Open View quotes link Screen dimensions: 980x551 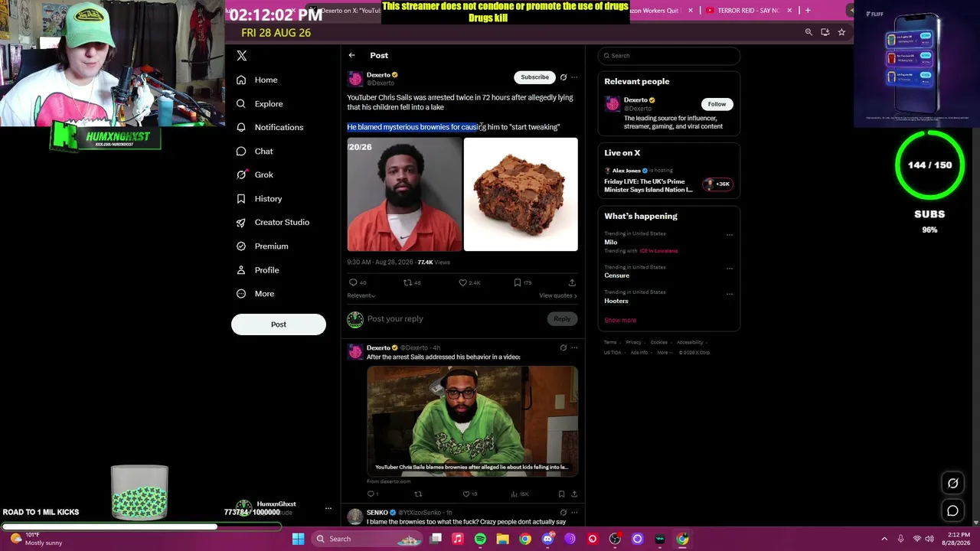pos(558,295)
